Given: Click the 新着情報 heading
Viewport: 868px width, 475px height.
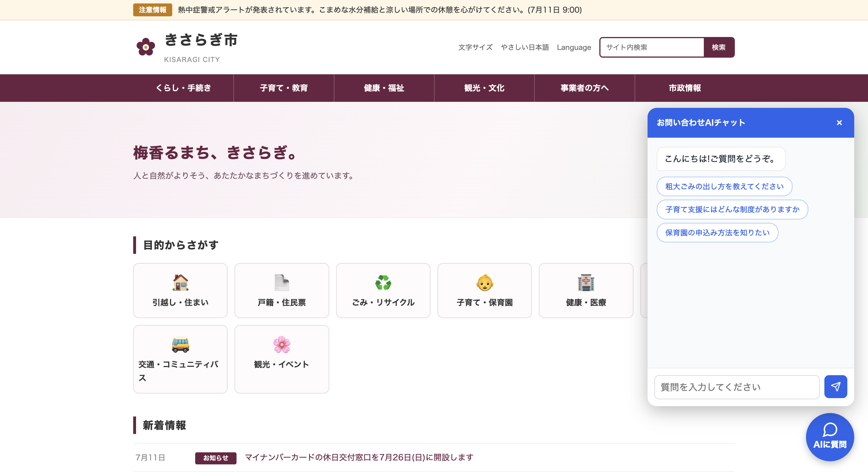Looking at the screenshot, I should [x=164, y=425].
